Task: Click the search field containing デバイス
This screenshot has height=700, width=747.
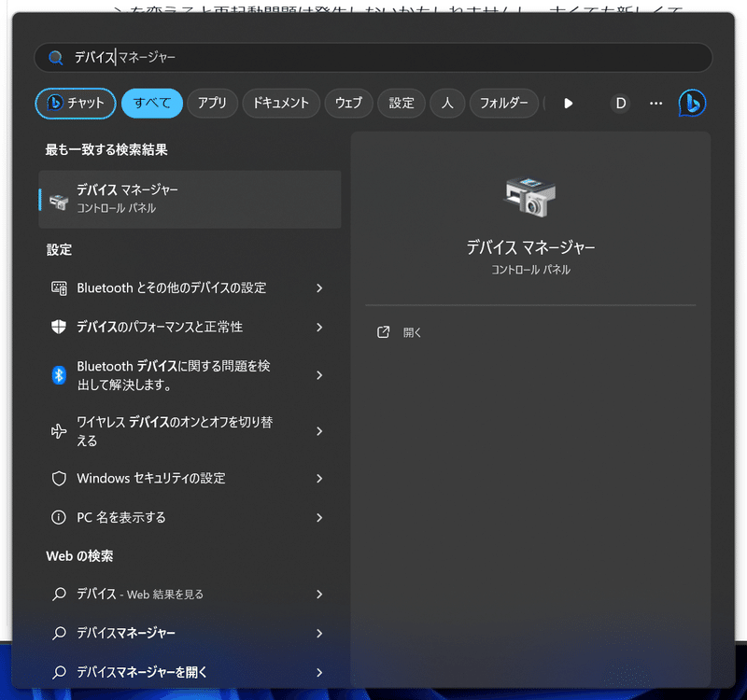Action: point(373,58)
